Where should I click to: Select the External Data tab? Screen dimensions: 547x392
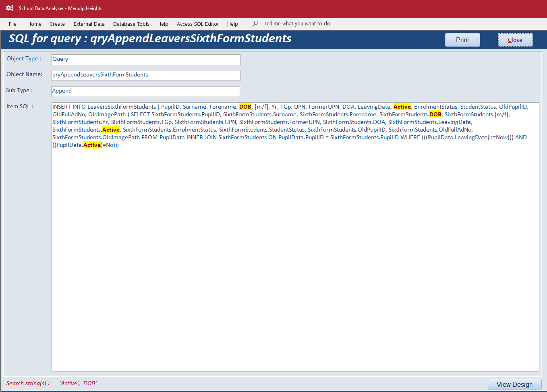tap(89, 24)
